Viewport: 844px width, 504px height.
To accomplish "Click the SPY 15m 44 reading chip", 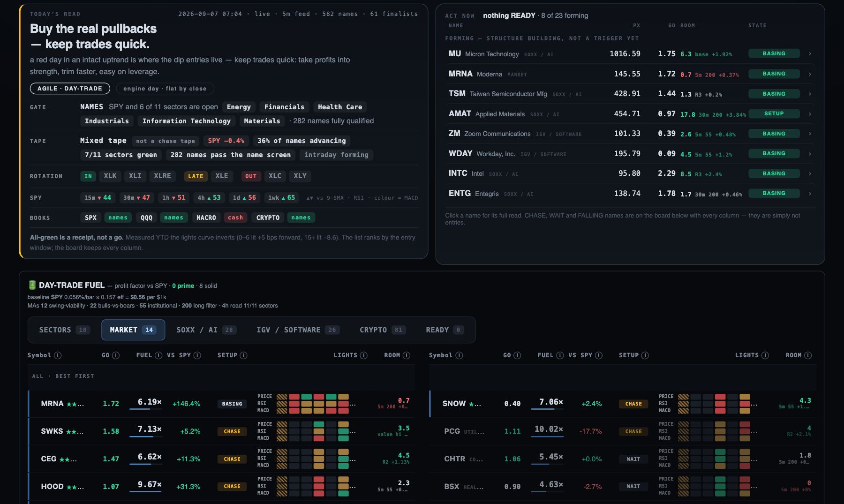I will 98,198.
